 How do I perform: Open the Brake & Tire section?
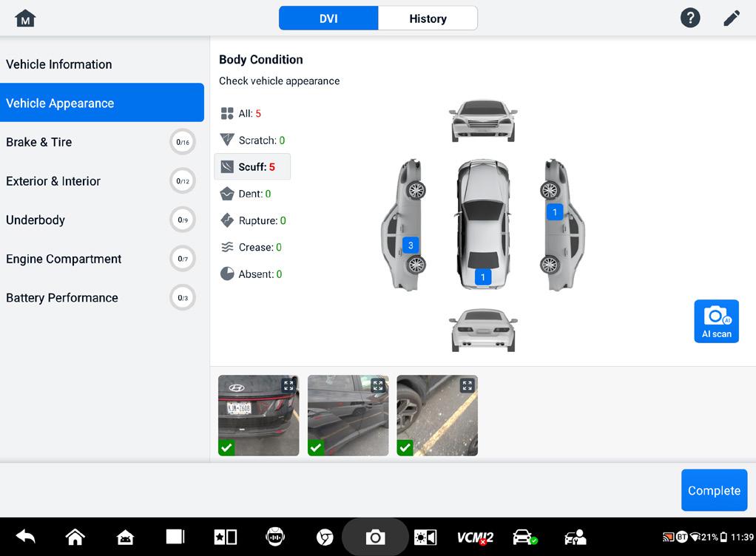click(102, 142)
